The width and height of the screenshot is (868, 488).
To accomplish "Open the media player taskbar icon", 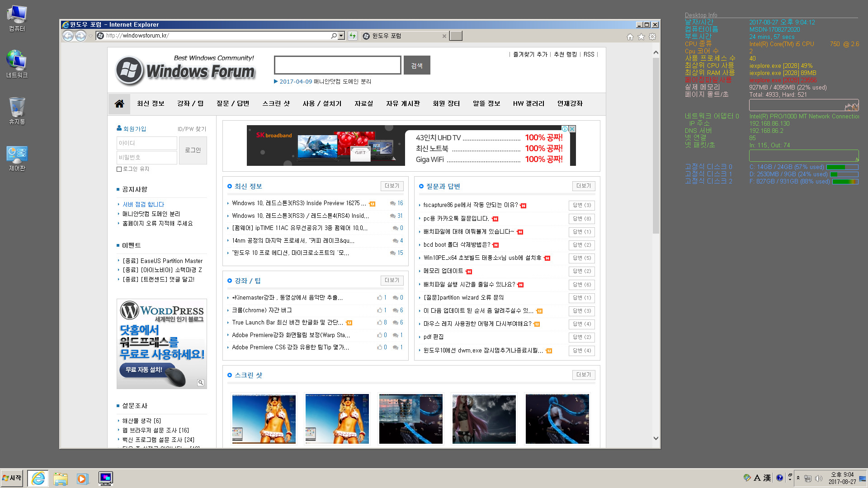I will (82, 479).
